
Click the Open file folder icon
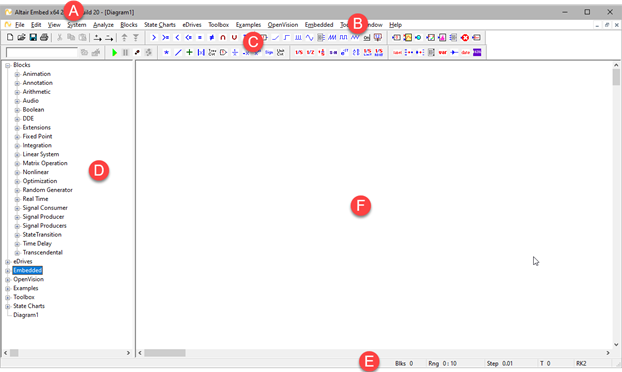pos(21,37)
